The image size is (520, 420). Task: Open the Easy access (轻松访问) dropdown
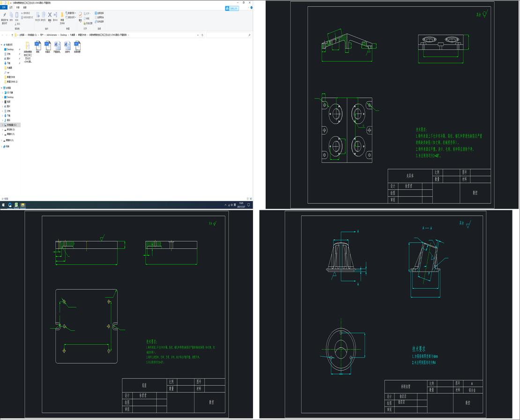[x=71, y=17]
